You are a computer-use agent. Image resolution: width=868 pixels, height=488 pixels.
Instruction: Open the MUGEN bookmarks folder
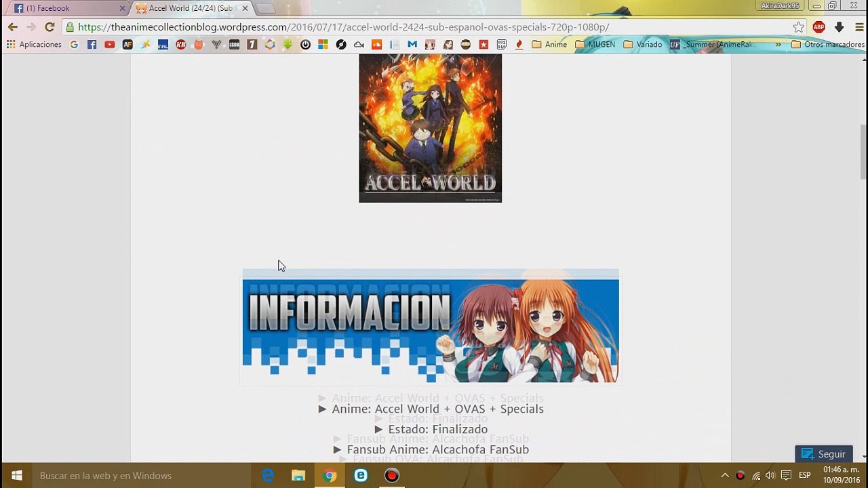pos(595,45)
